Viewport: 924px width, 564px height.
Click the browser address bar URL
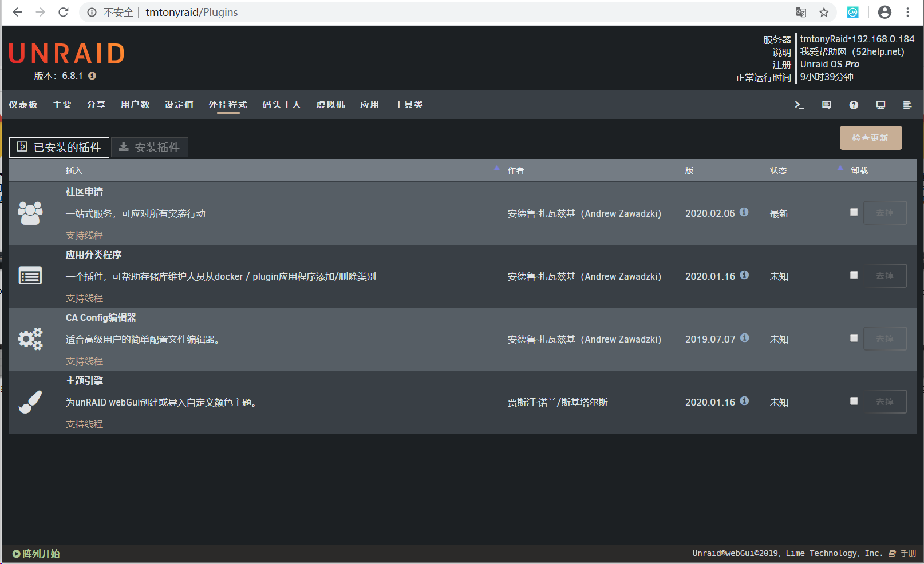coord(191,12)
